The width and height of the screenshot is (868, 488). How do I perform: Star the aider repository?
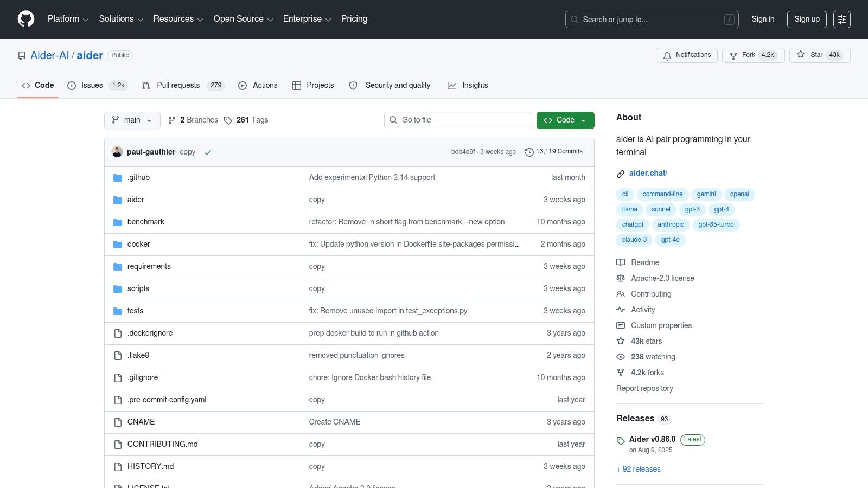(x=820, y=55)
